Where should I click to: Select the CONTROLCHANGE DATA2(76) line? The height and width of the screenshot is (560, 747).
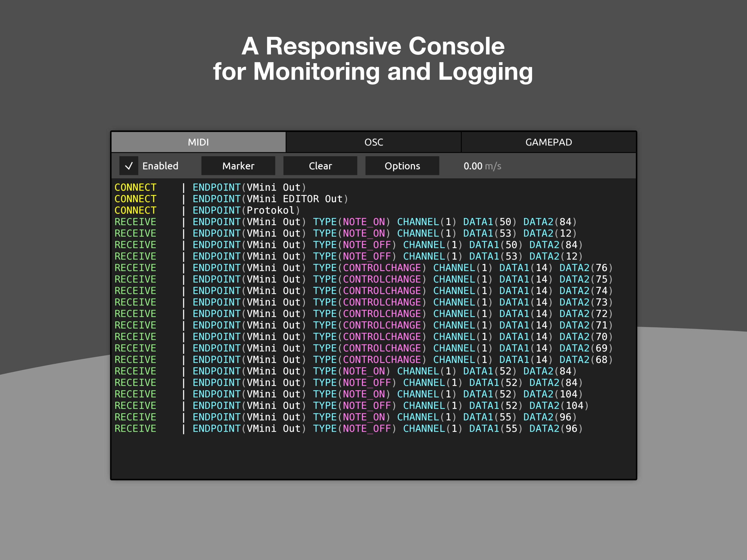(364, 268)
